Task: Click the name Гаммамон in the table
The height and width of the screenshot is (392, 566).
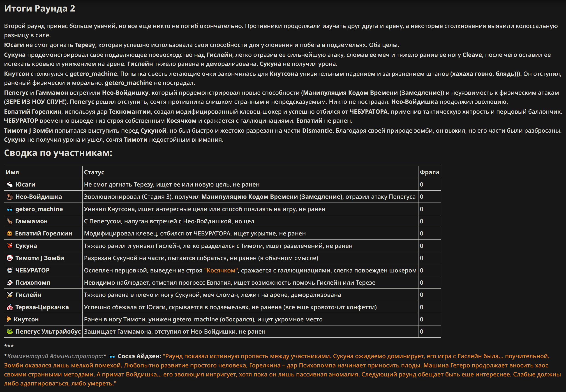Action: click(x=31, y=221)
